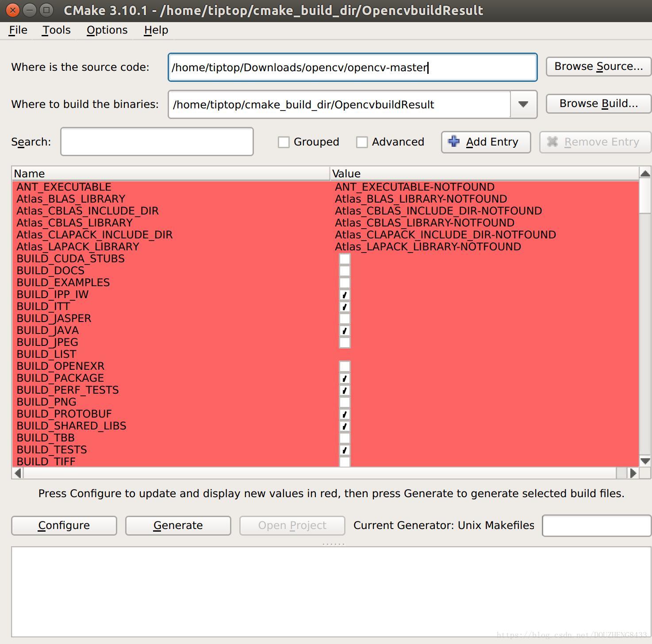The width and height of the screenshot is (652, 644).
Task: Click the Name column header
Action: 171,173
